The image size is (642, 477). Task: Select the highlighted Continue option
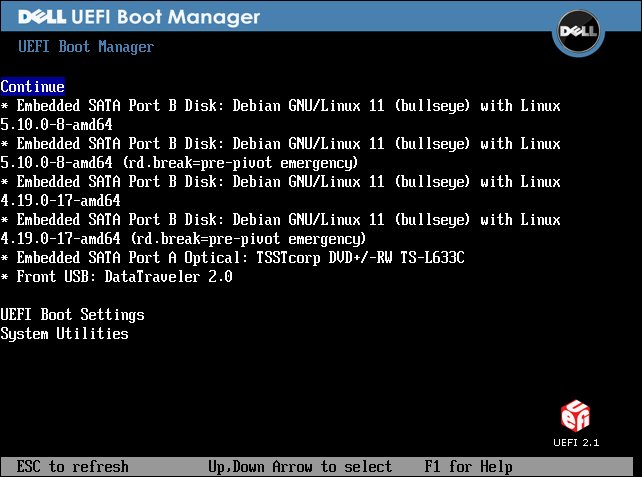(x=33, y=87)
